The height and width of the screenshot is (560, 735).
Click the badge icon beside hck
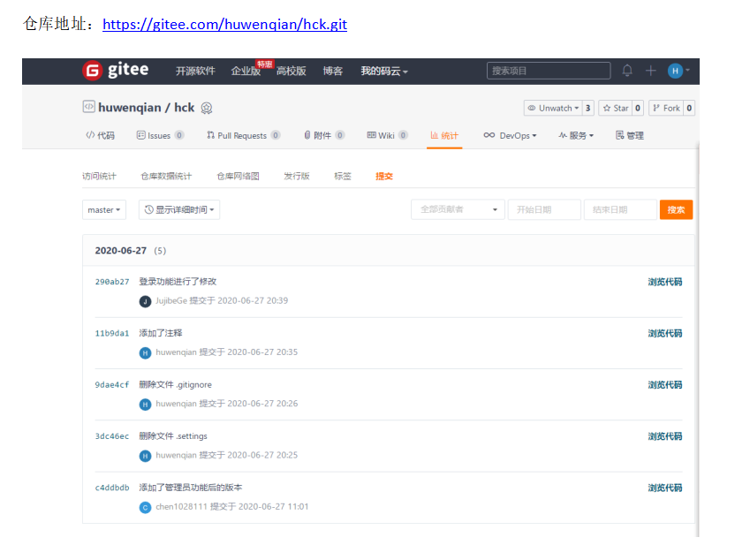tap(207, 108)
